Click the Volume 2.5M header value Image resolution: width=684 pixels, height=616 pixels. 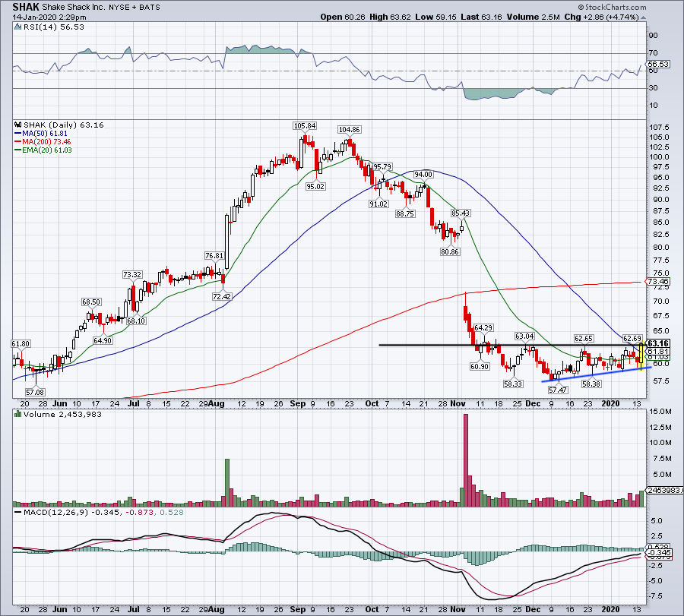pyautogui.click(x=533, y=17)
